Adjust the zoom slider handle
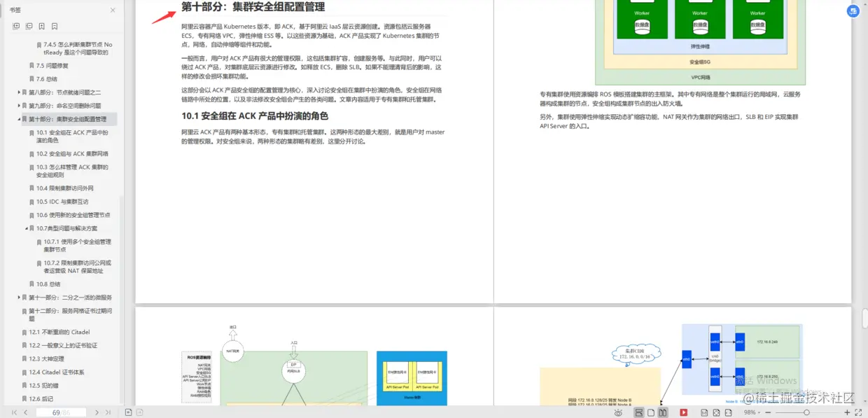 pyautogui.click(x=806, y=412)
